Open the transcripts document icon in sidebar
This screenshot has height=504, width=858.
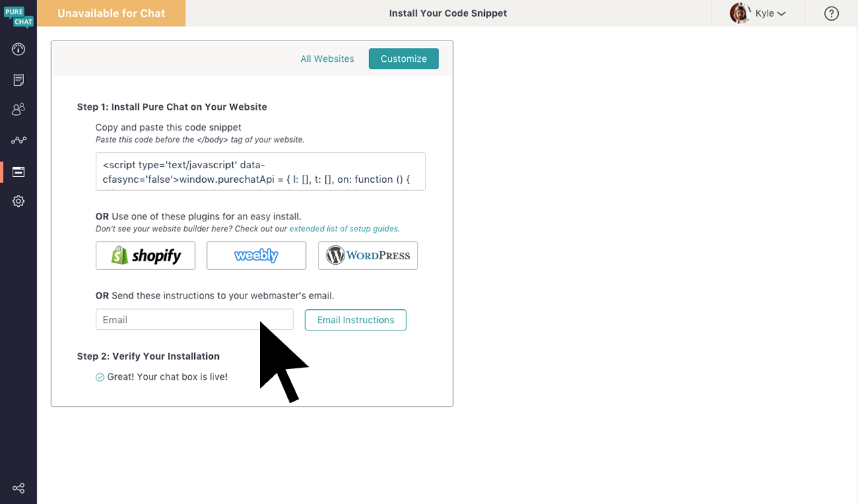[19, 80]
